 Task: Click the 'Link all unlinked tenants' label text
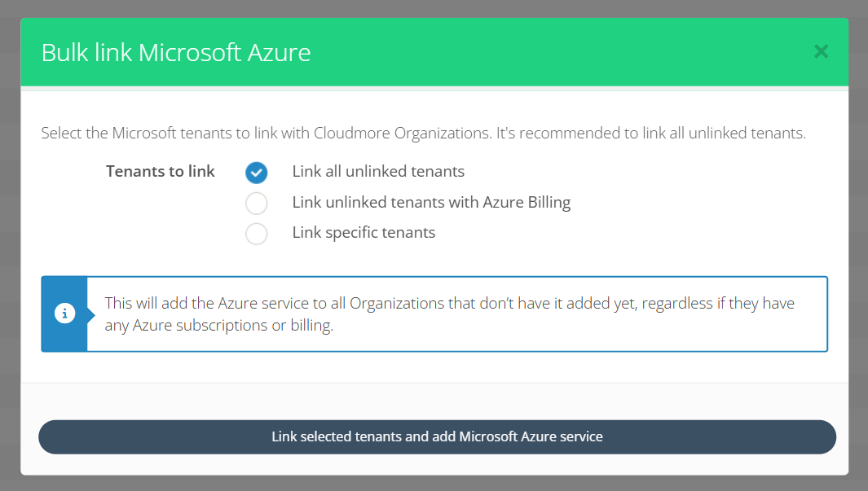pos(378,172)
